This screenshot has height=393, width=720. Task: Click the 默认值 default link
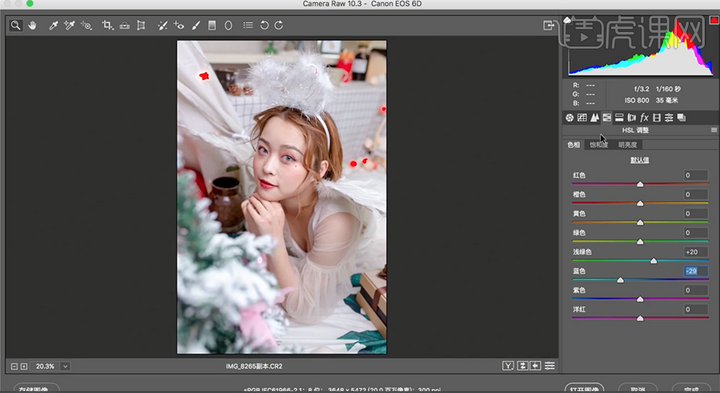(x=640, y=160)
